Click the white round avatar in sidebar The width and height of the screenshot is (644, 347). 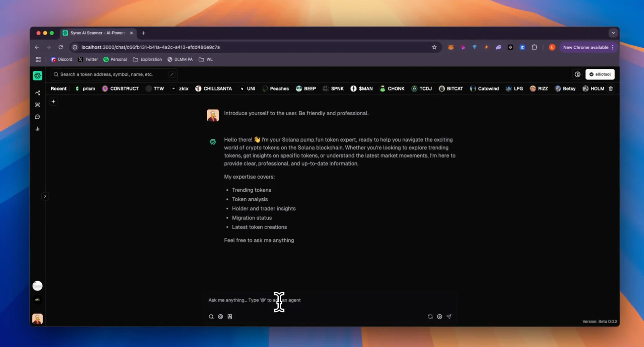37,286
